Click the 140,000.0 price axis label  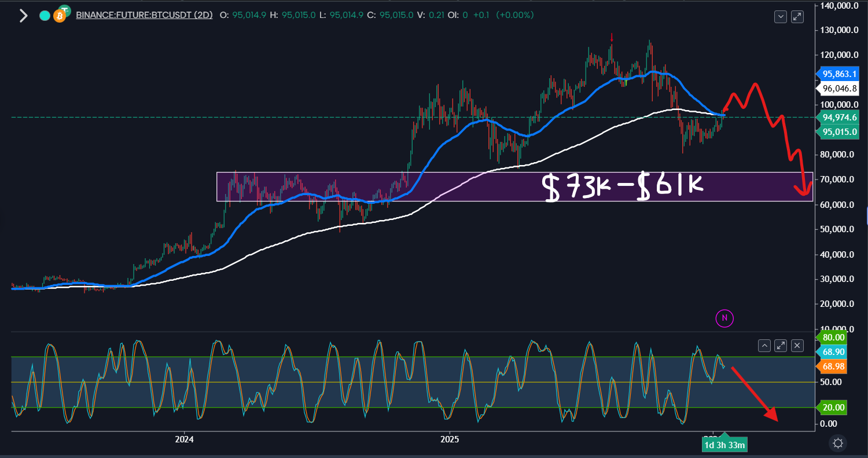click(838, 6)
